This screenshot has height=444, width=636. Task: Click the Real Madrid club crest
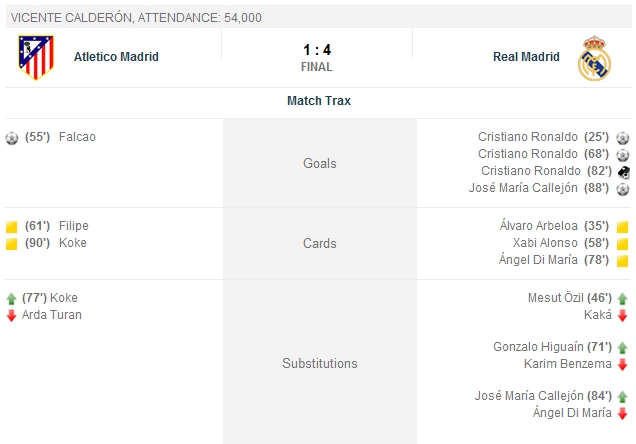click(x=593, y=58)
